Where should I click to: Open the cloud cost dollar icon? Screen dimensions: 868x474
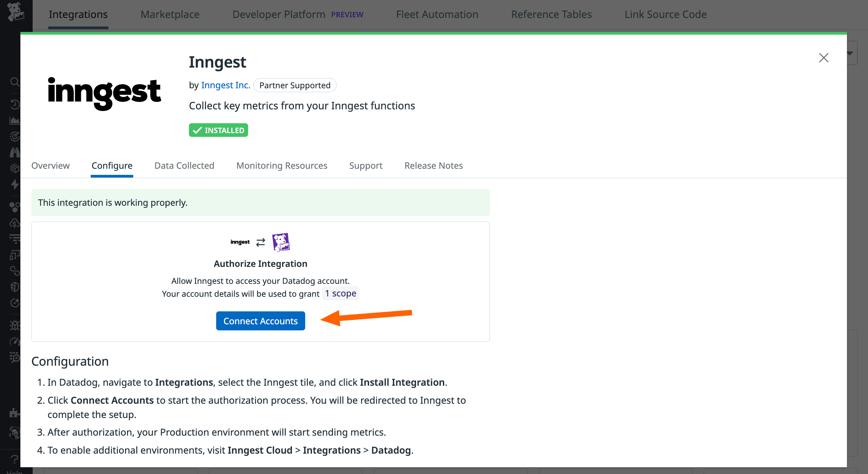point(15,223)
